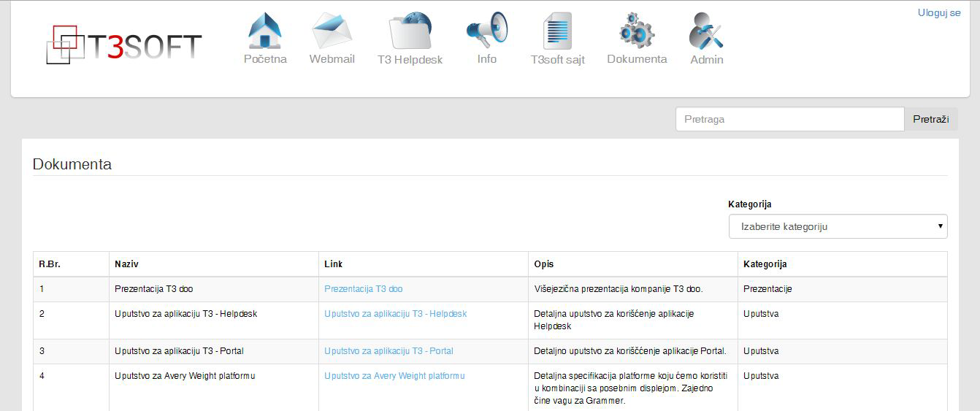The image size is (980, 411).
Task: Open the Prezentacija T3 doo link
Action: coord(364,289)
